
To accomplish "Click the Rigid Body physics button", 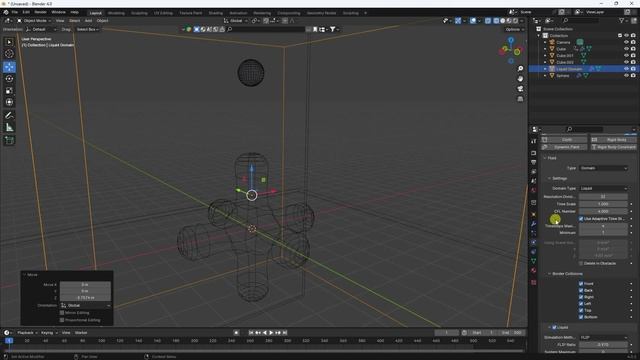I will tap(613, 140).
